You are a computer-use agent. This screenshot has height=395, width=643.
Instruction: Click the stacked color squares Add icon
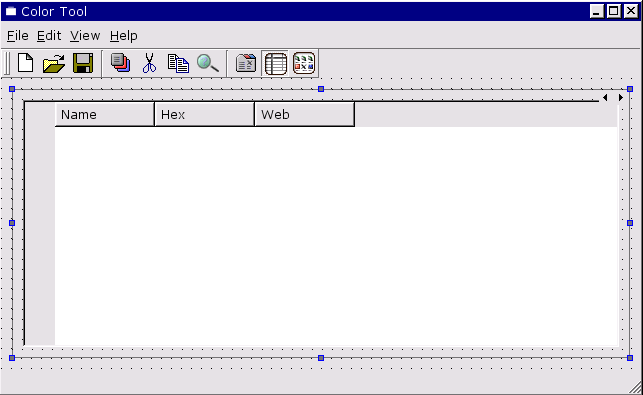tap(121, 64)
